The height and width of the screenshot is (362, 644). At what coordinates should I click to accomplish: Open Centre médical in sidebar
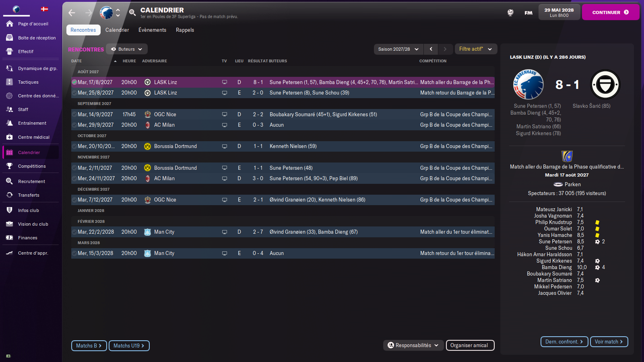[33, 137]
